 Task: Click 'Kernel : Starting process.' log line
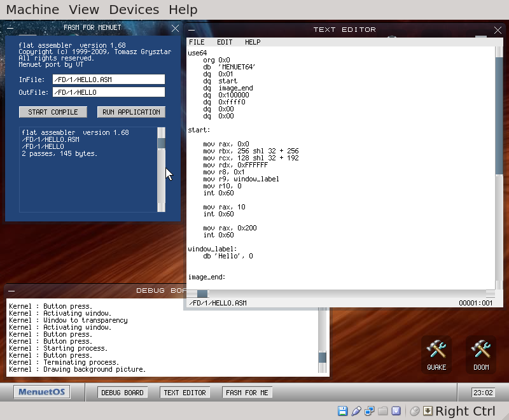pyautogui.click(x=58, y=348)
